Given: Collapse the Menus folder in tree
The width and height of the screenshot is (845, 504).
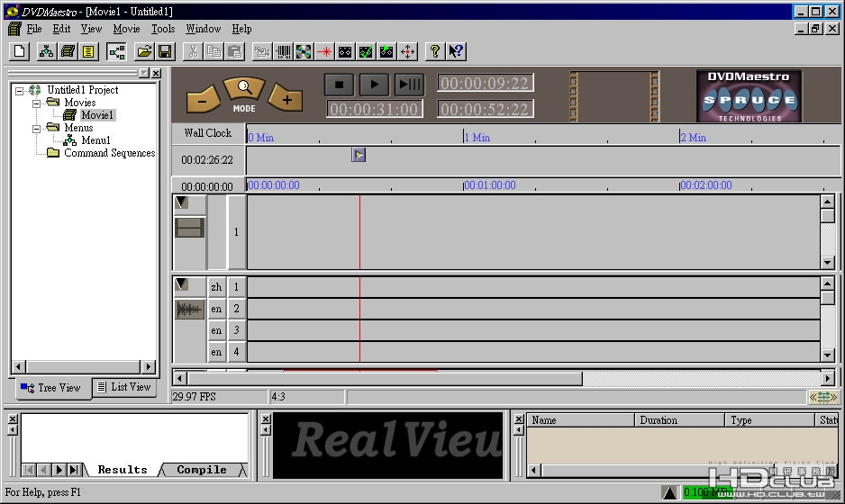Looking at the screenshot, I should coord(36,128).
